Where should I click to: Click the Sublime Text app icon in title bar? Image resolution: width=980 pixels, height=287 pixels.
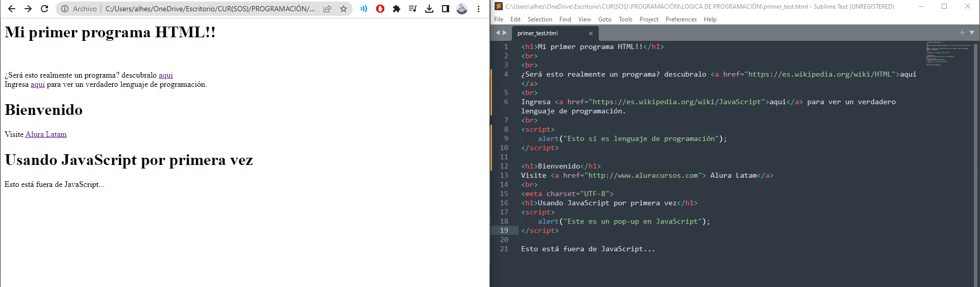(x=498, y=6)
